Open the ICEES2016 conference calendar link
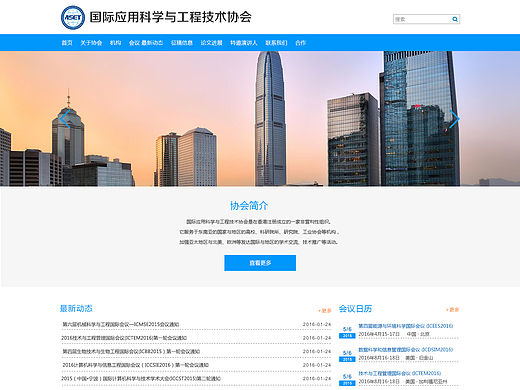Image resolution: width=520 pixels, height=390 pixels. click(x=406, y=326)
